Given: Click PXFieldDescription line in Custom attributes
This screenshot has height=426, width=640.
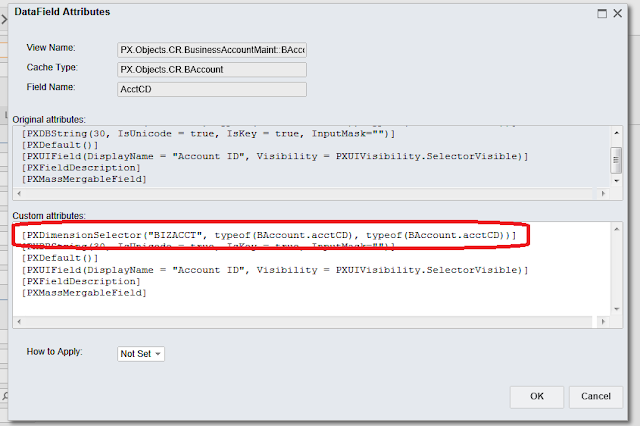Looking at the screenshot, I should [x=81, y=282].
